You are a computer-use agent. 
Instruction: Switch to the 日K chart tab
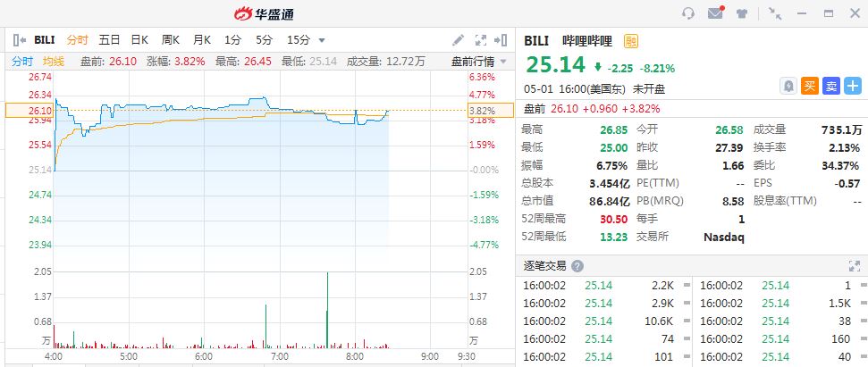(139, 40)
